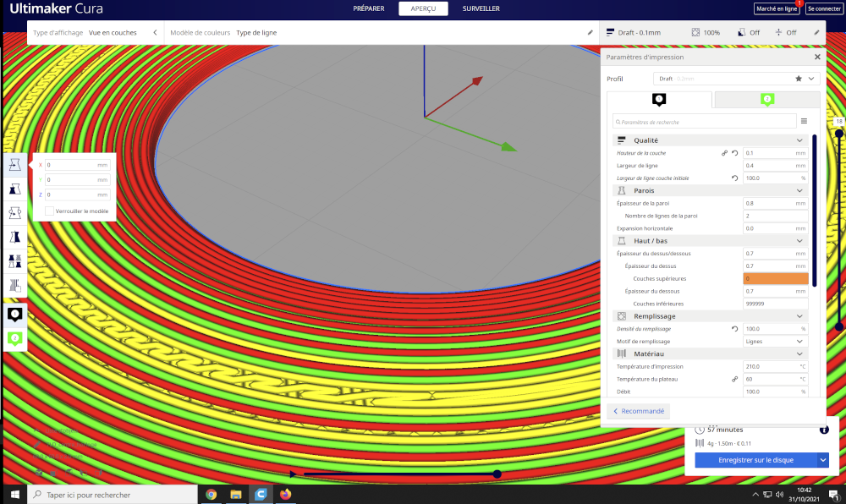Click the info icon beside 57 minutes
The width and height of the screenshot is (846, 504).
pyautogui.click(x=824, y=430)
